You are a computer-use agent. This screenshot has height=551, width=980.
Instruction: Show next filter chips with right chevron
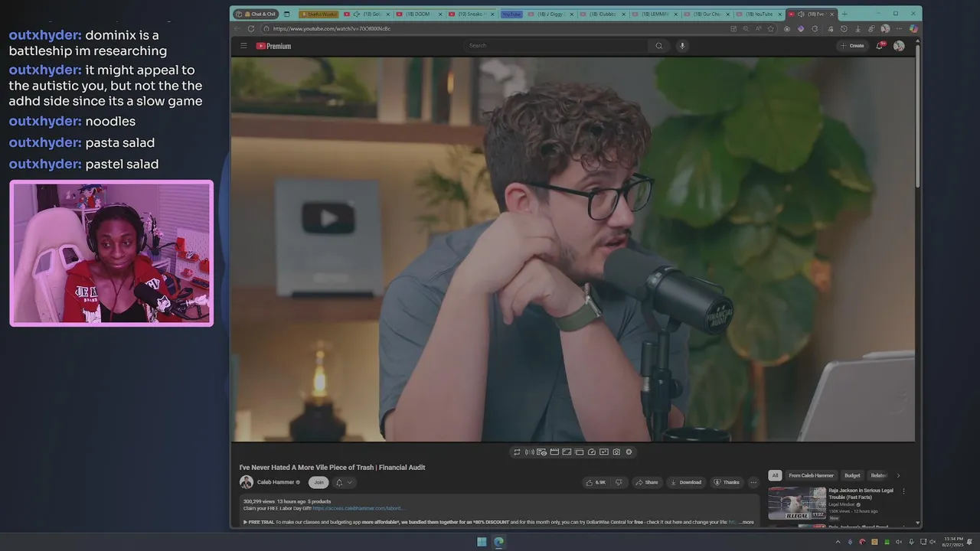pos(898,475)
